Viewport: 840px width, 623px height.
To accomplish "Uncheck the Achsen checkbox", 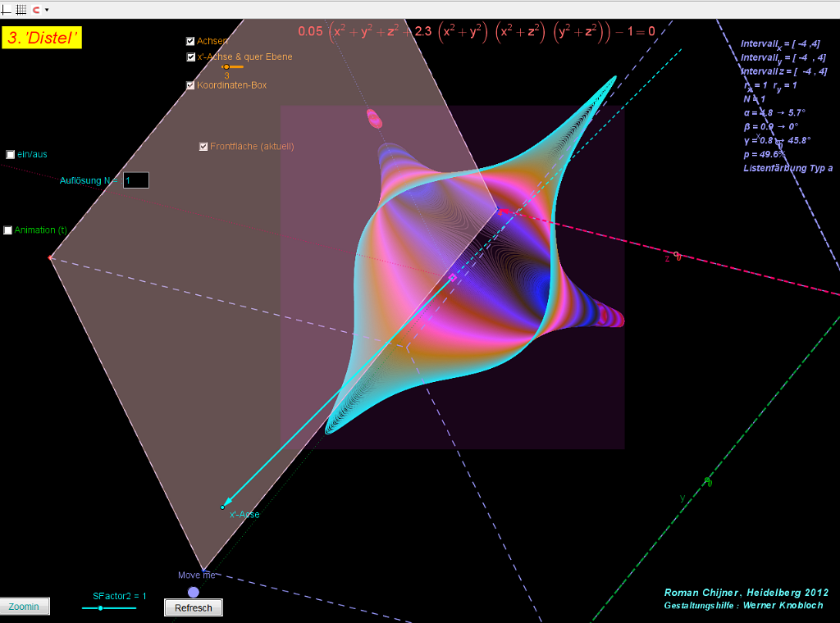I will 191,41.
